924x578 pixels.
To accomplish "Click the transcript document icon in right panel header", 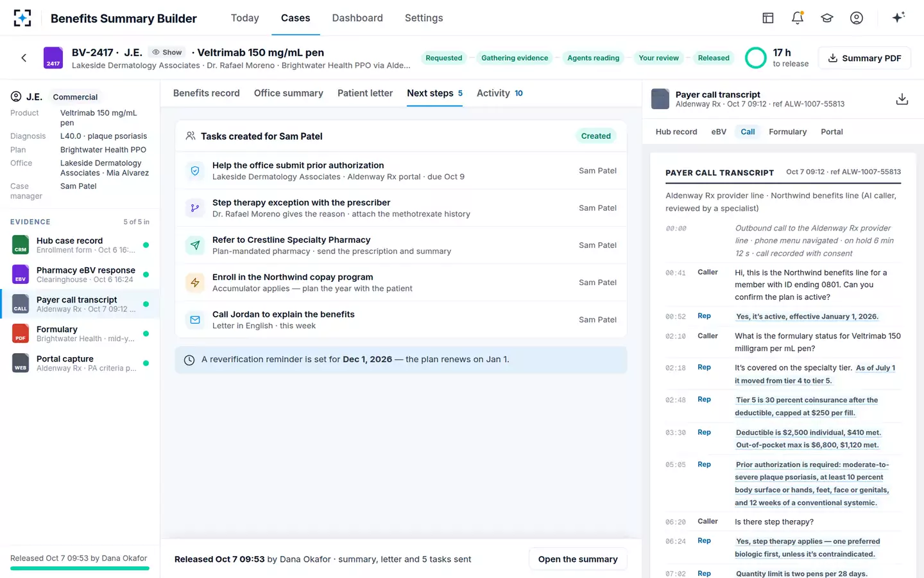I will 660,99.
